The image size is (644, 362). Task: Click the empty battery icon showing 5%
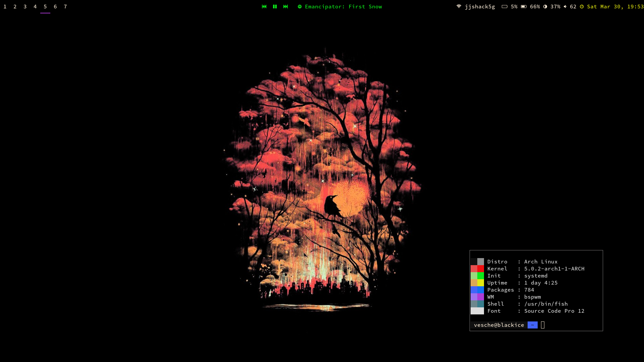coord(504,7)
